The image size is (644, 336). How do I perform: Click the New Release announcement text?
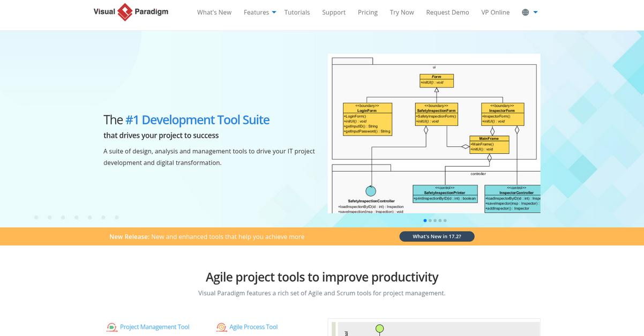[207, 236]
